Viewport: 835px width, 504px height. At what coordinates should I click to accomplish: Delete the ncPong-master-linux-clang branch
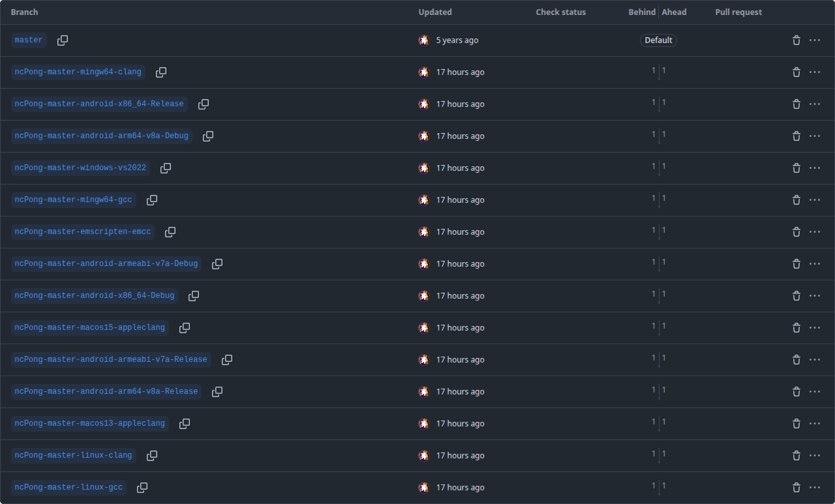(x=796, y=456)
